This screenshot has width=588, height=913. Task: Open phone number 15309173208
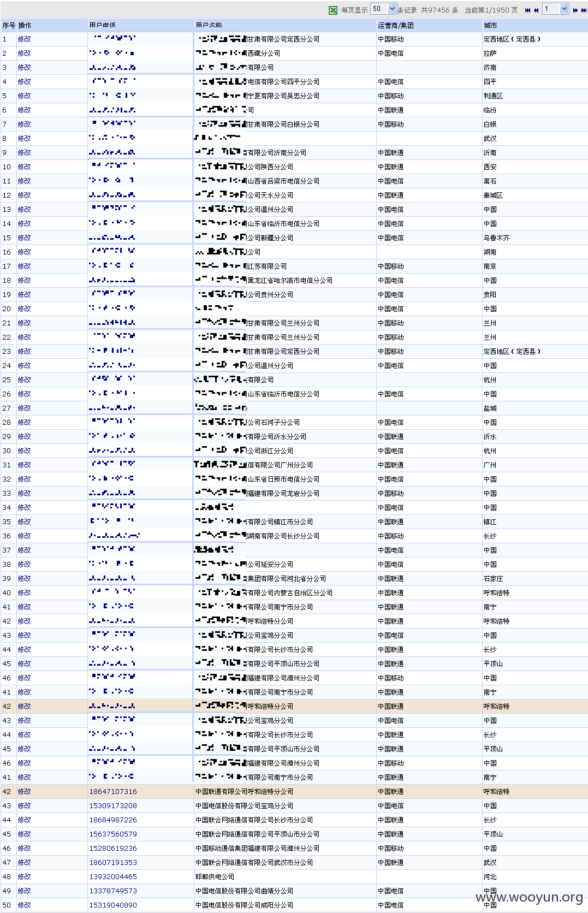[x=113, y=806]
